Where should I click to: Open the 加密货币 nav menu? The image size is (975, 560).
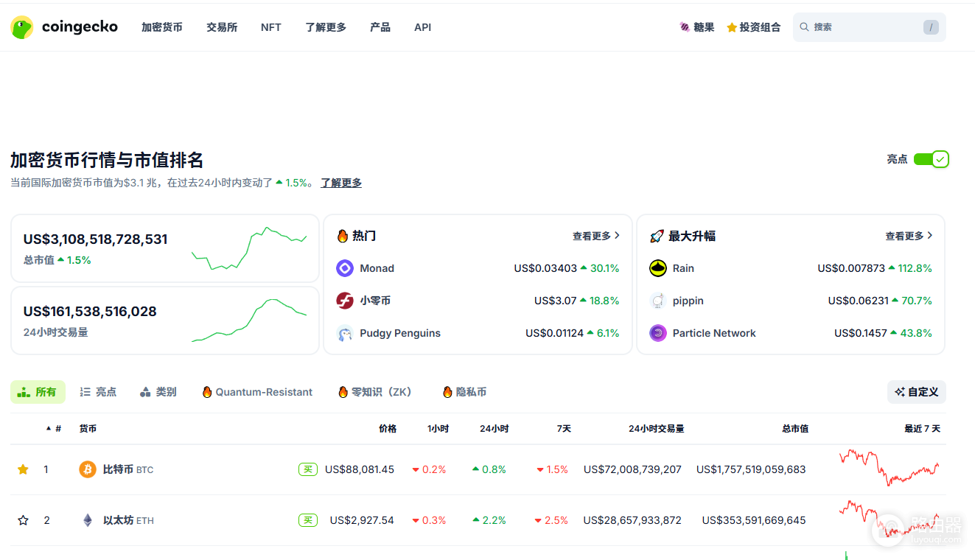pyautogui.click(x=162, y=27)
